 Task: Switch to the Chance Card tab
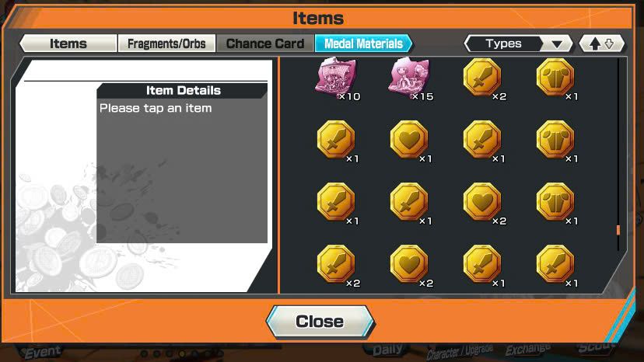point(265,43)
